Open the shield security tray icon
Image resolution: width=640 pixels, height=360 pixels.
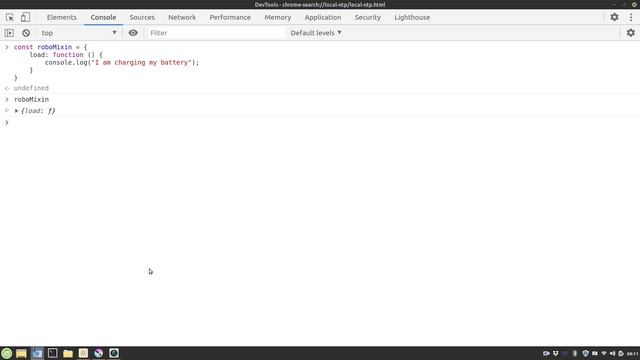[585, 353]
